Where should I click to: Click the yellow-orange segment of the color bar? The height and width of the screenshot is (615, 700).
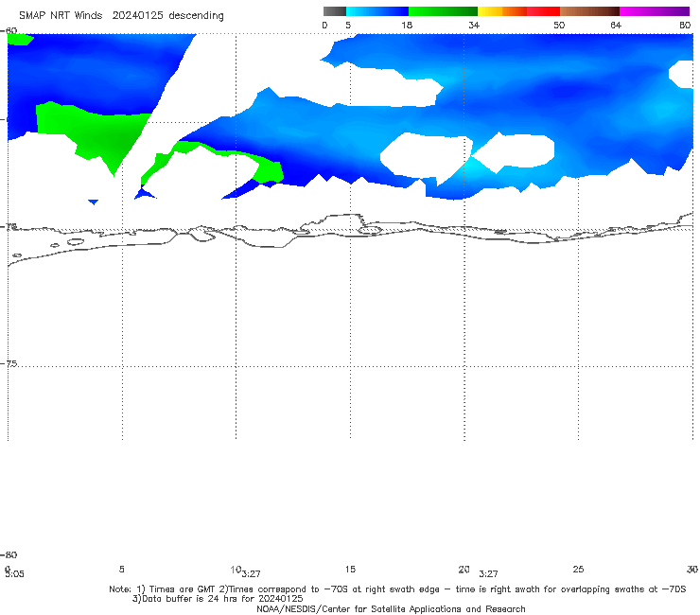click(x=501, y=11)
